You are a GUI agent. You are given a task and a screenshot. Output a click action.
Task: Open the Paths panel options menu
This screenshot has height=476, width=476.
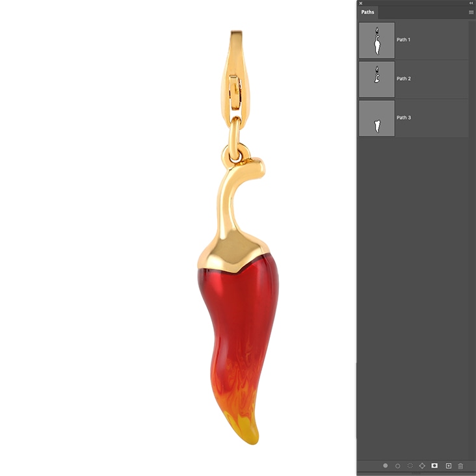pos(471,12)
